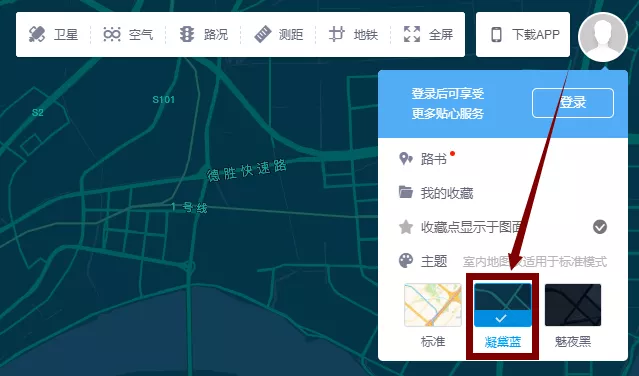
Task: Click the fullscreen 全屏 arrows icon
Action: (x=412, y=34)
